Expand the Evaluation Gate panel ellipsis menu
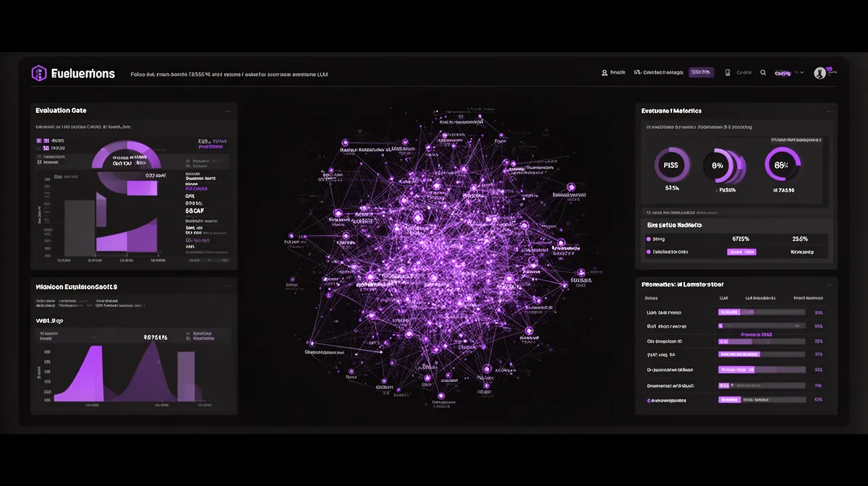 (x=229, y=110)
